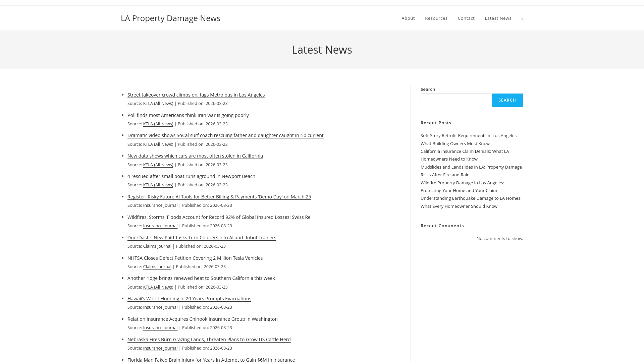
Task: Open California Insurance Claim Denials recent post
Action: coord(465,155)
